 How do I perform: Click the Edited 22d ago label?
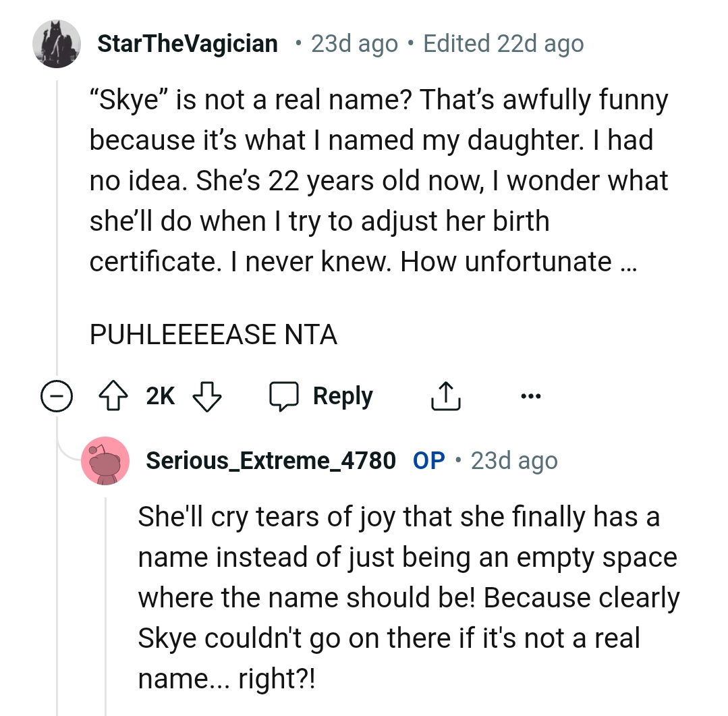pos(503,43)
